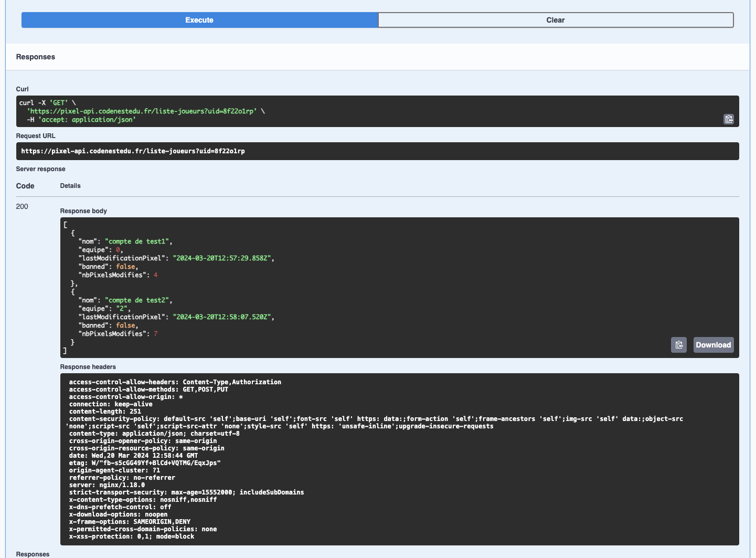Screen dimensions: 756x558
Task: Click the strict-transport-security header line
Action: (186, 492)
